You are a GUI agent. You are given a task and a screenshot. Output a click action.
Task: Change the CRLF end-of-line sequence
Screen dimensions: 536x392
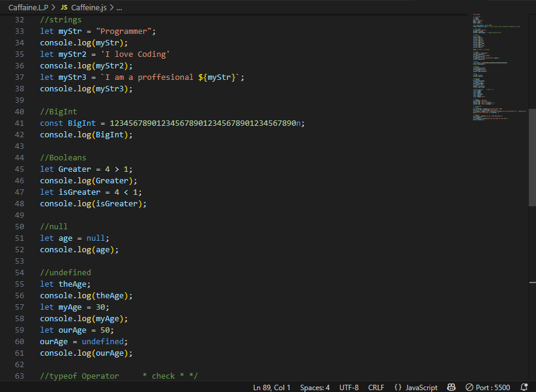376,387
